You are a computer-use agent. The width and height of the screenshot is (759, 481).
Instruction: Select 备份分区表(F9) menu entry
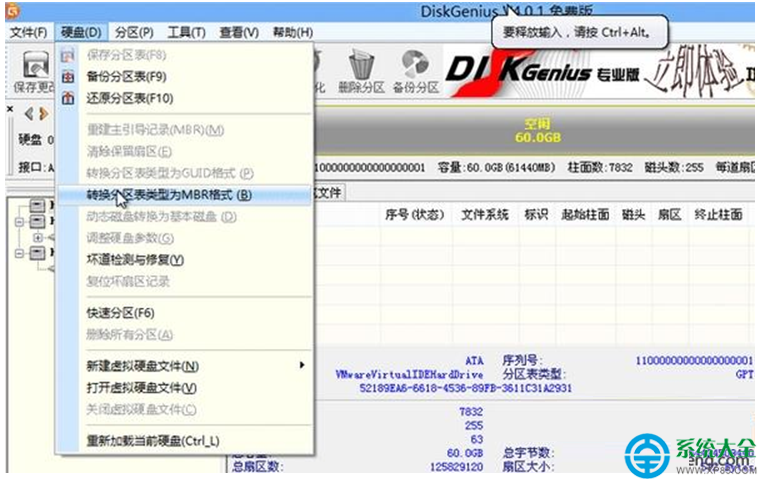click(x=126, y=76)
